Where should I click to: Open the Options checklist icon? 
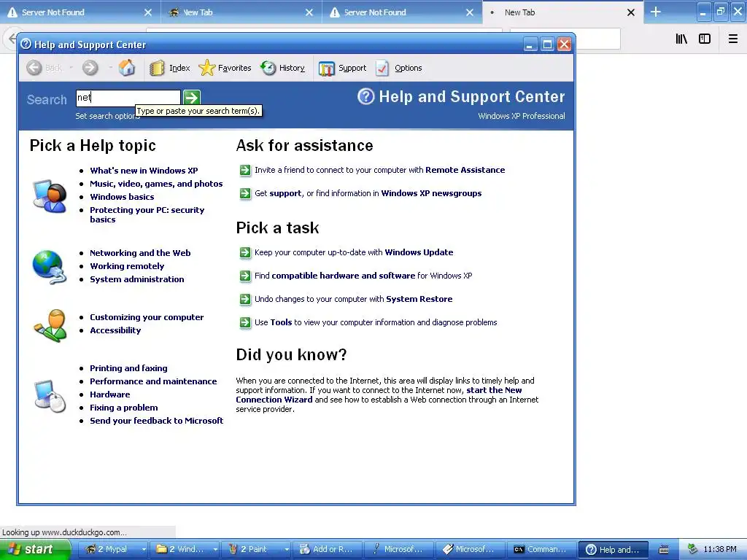tap(382, 68)
